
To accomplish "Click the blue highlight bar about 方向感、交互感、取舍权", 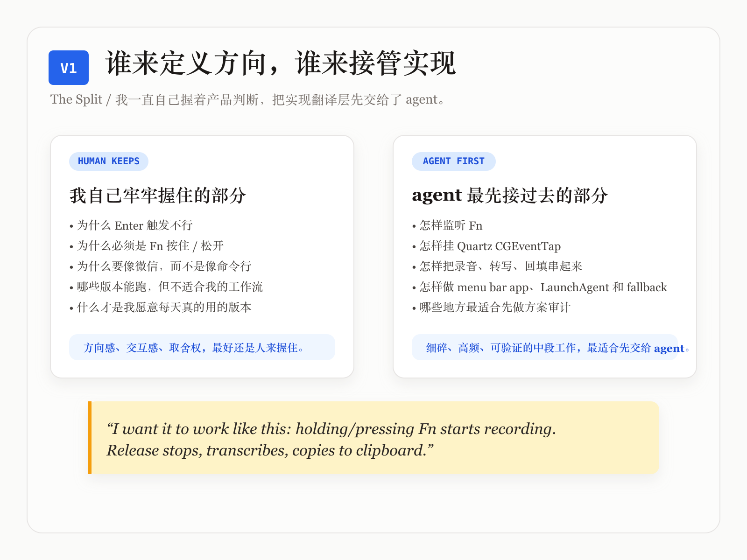I will click(x=202, y=347).
